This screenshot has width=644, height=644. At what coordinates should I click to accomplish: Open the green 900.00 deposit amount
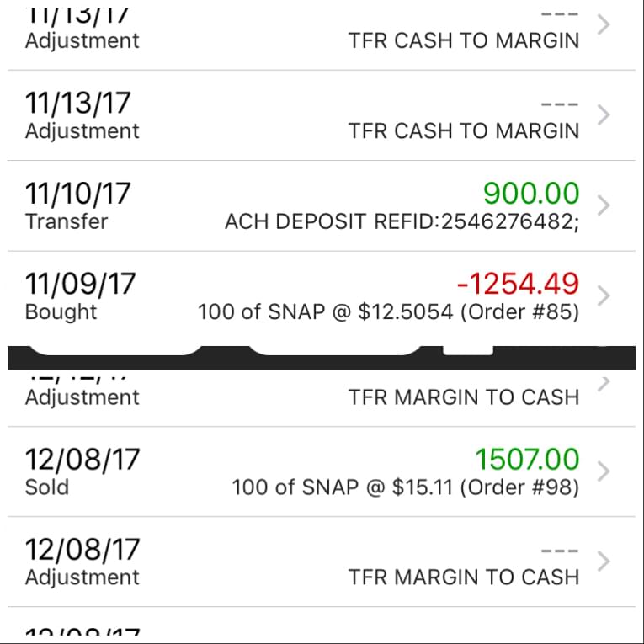click(x=531, y=194)
